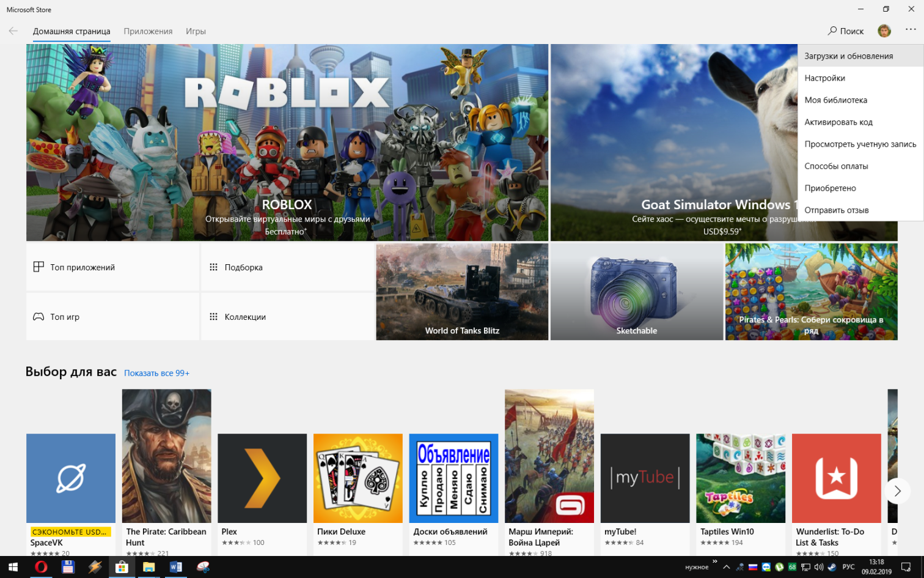
Task: Click the uTorrent tray icon
Action: pyautogui.click(x=779, y=567)
